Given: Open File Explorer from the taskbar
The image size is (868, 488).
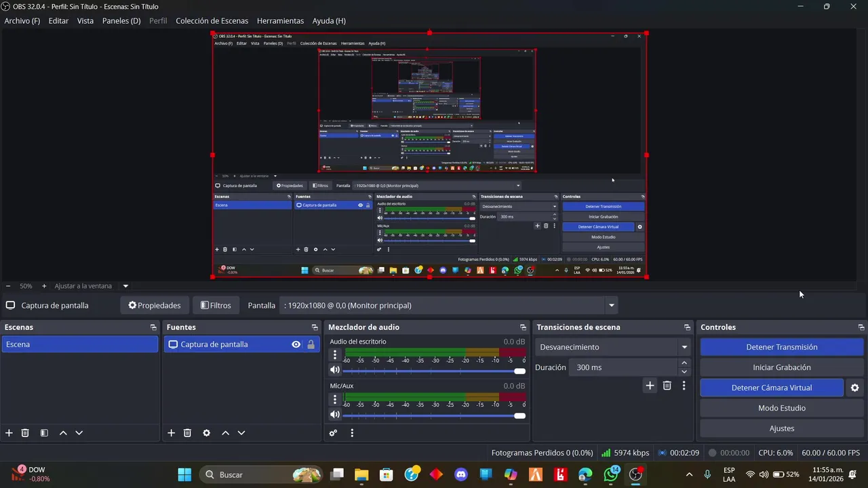Looking at the screenshot, I should click(361, 474).
